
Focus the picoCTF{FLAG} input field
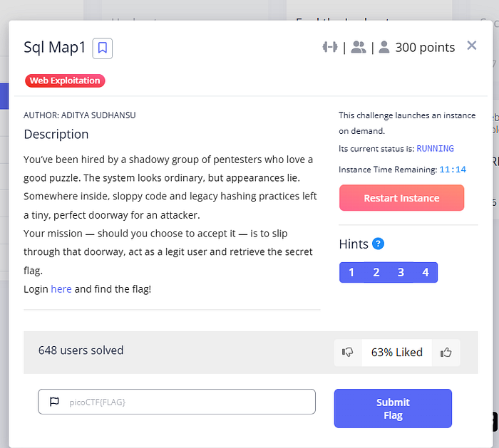click(x=177, y=402)
